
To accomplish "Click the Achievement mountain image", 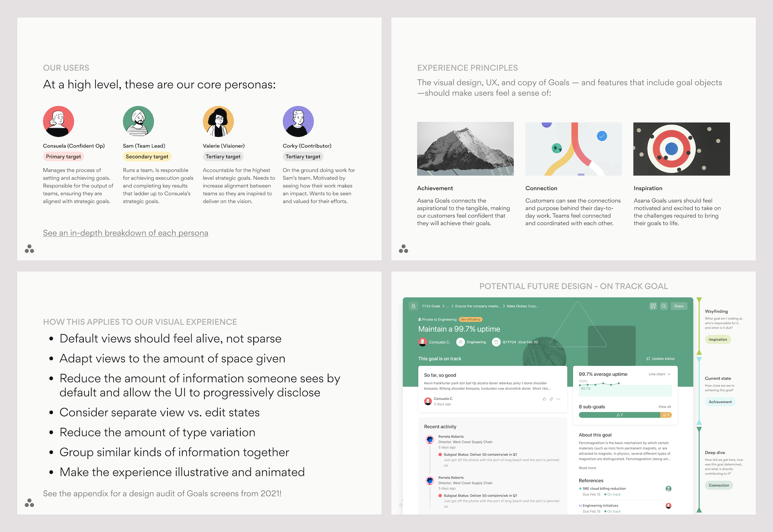I will (x=465, y=149).
